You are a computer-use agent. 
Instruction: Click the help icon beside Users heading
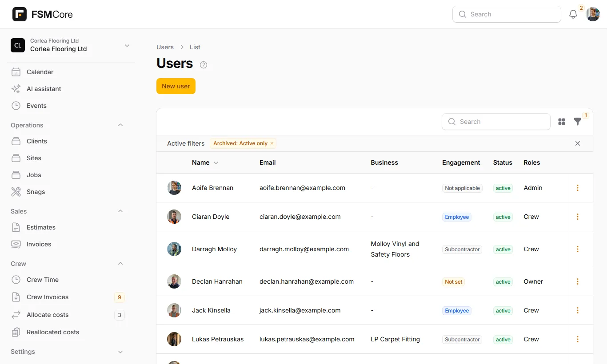(204, 65)
